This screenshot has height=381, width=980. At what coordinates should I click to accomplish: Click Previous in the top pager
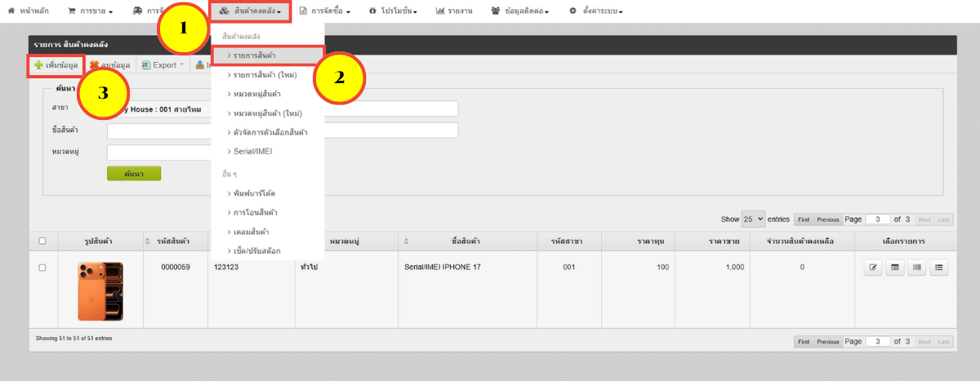click(828, 219)
